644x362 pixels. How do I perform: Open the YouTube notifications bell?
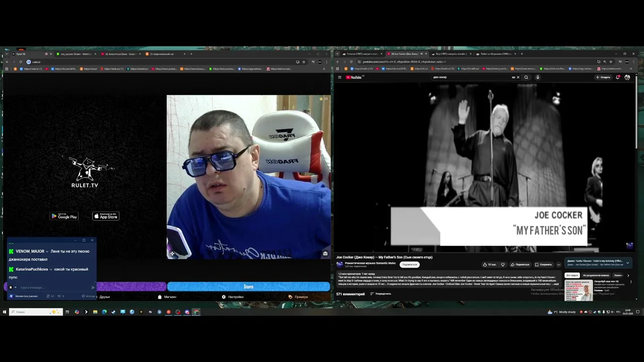pyautogui.click(x=618, y=77)
